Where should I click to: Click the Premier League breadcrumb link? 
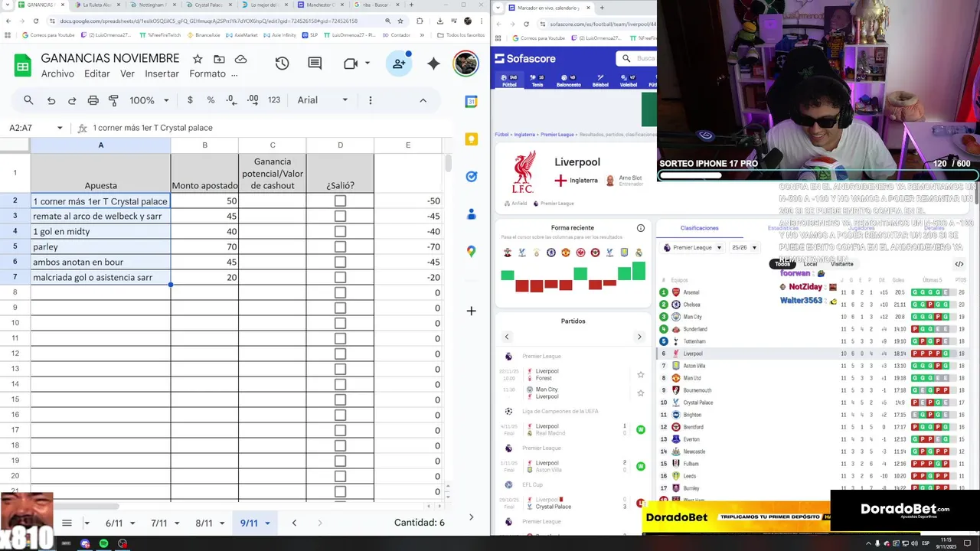[x=557, y=135]
